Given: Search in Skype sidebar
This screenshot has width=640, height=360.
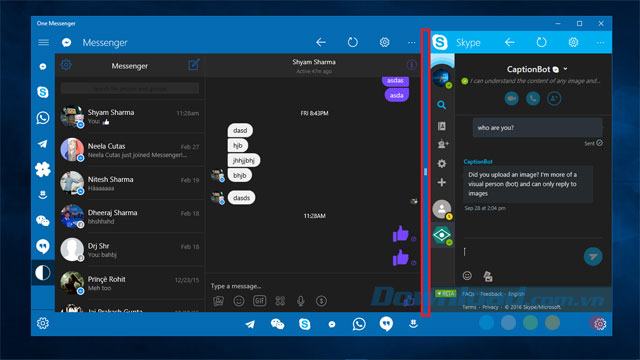Looking at the screenshot, I should [442, 105].
